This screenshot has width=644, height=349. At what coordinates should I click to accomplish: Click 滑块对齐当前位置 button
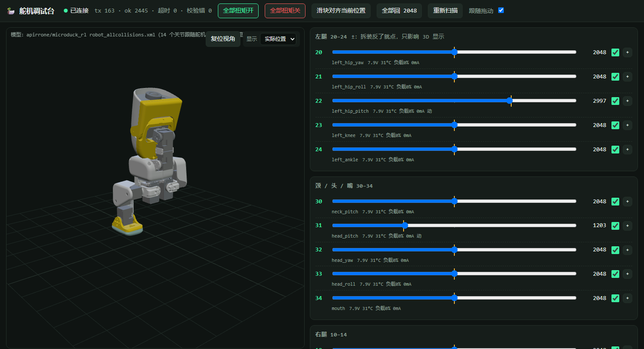pos(341,11)
